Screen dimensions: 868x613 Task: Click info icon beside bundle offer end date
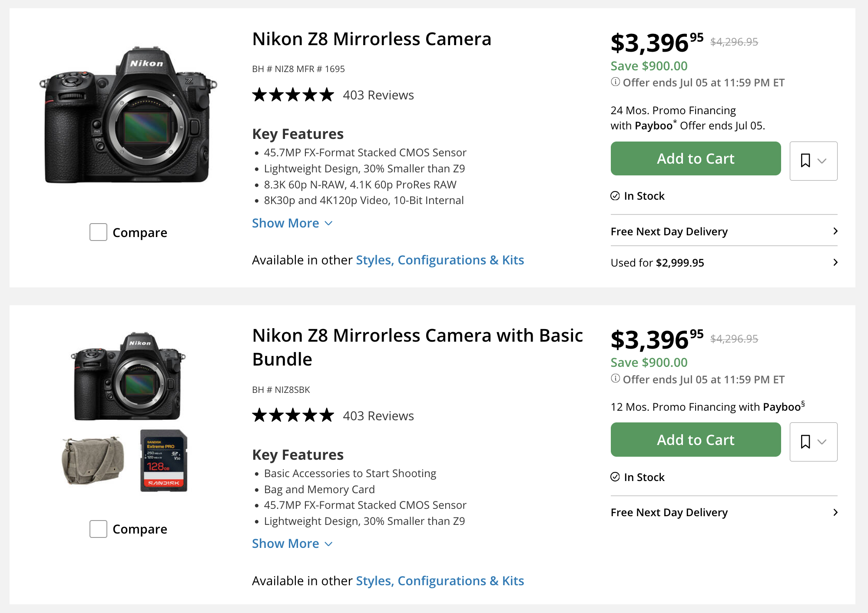click(615, 378)
